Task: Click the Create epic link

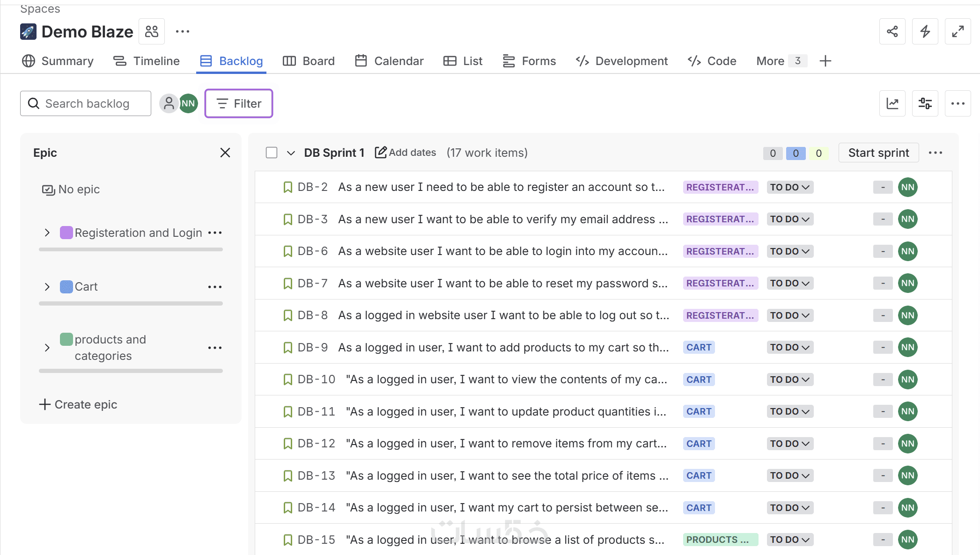Action: point(78,404)
